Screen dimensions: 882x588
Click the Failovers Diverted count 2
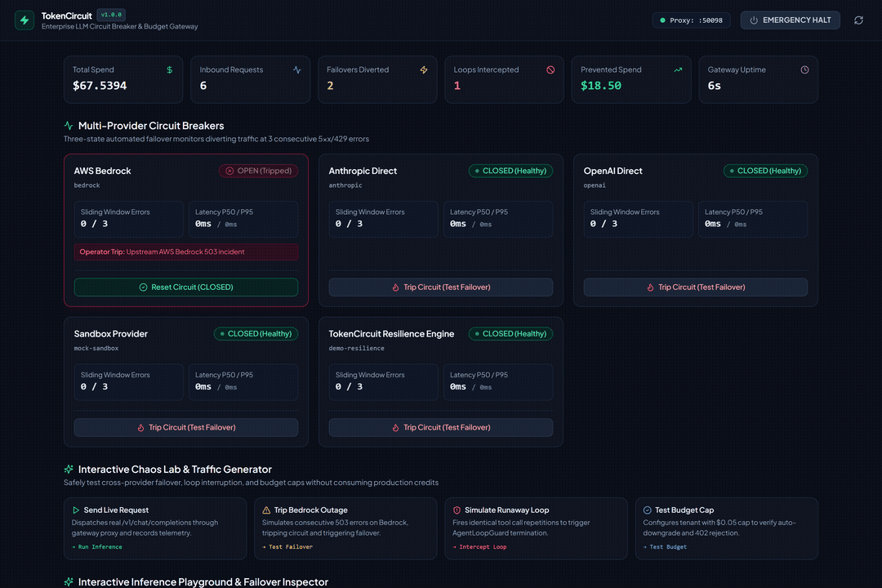point(330,86)
